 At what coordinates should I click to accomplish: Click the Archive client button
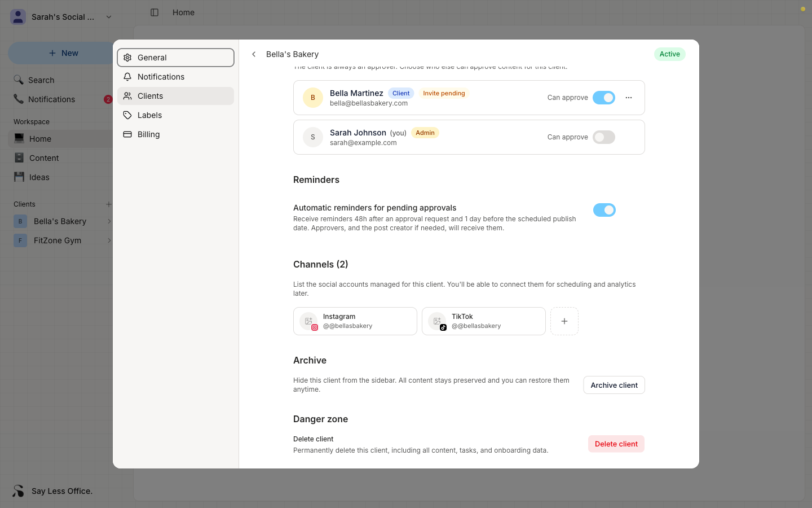point(614,385)
